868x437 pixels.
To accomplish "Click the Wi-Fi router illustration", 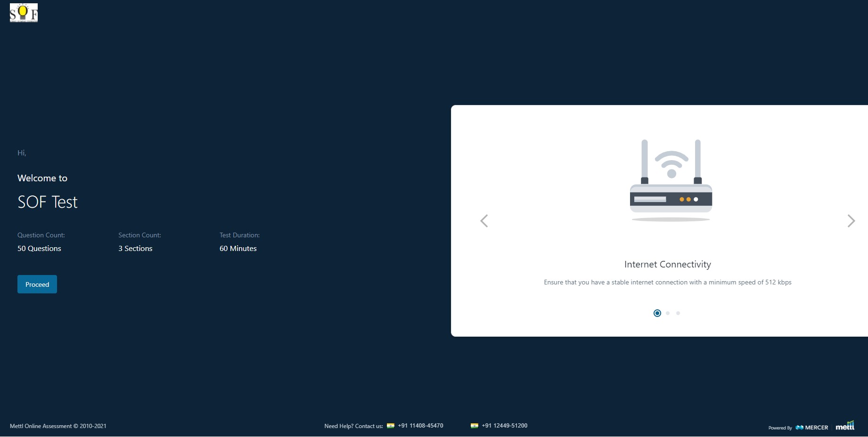I will click(x=671, y=180).
